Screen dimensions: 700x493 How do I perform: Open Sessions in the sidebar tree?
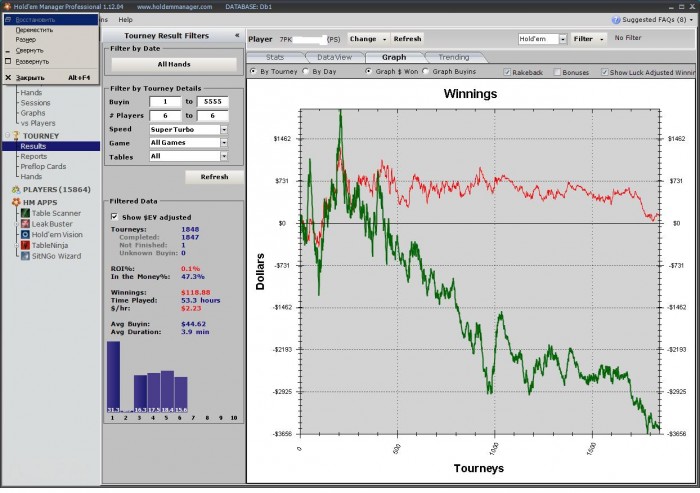click(35, 103)
